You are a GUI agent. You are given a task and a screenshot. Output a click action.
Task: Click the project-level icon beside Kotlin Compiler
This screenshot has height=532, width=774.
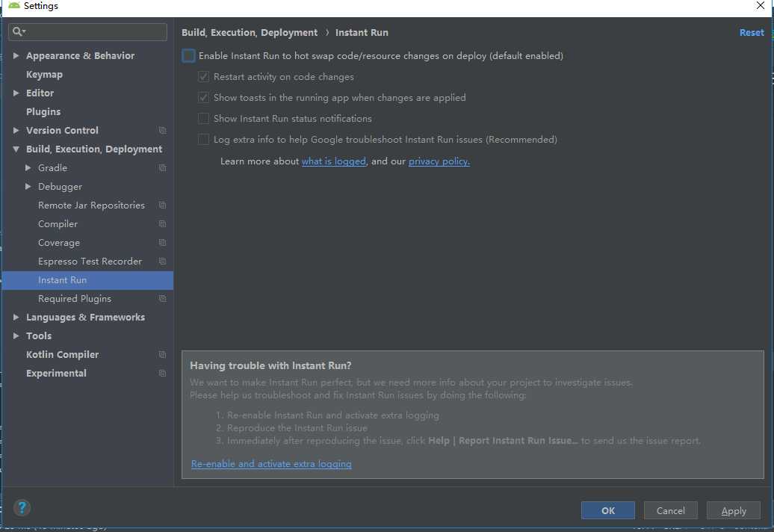[x=162, y=355]
